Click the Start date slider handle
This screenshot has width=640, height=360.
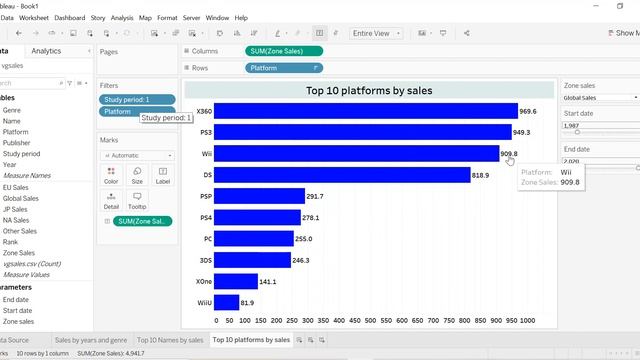577,132
